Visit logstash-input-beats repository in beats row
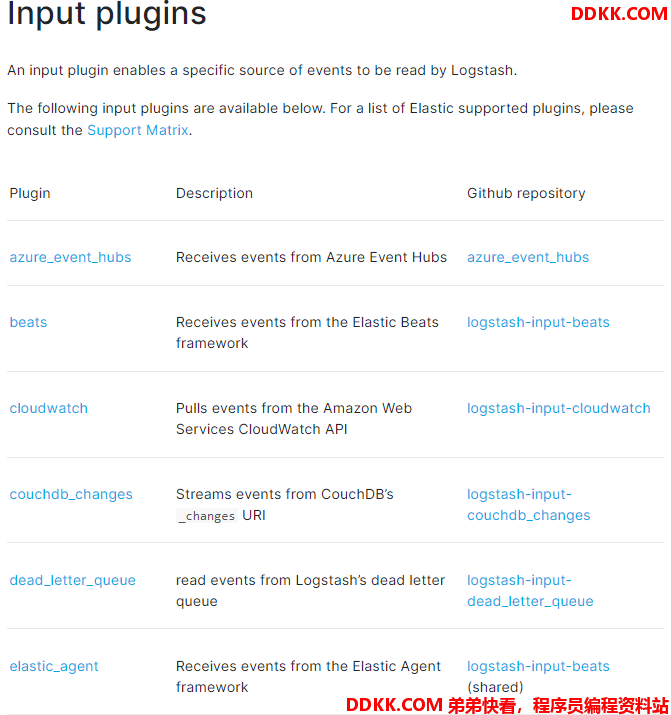This screenshot has height=715, width=671. (538, 322)
